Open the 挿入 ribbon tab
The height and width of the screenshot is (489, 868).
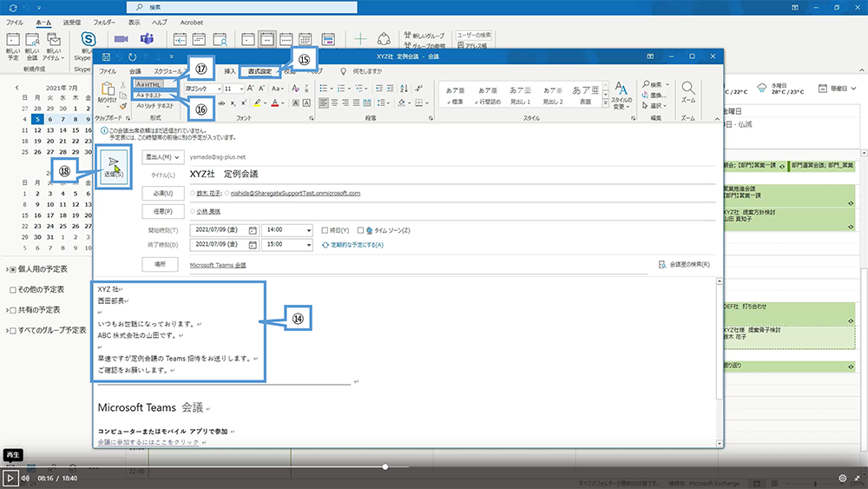pyautogui.click(x=230, y=71)
